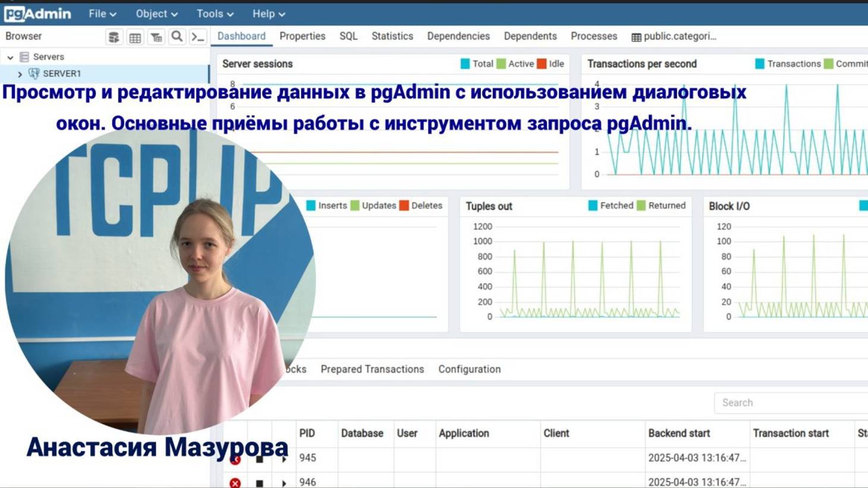Click the Total legend color swatch
The width and height of the screenshot is (868, 488).
[x=465, y=64]
